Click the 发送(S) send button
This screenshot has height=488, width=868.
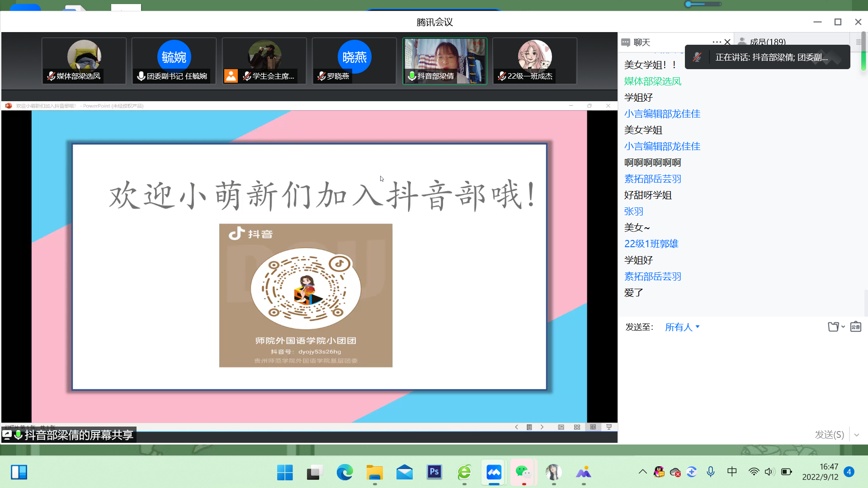[829, 435]
